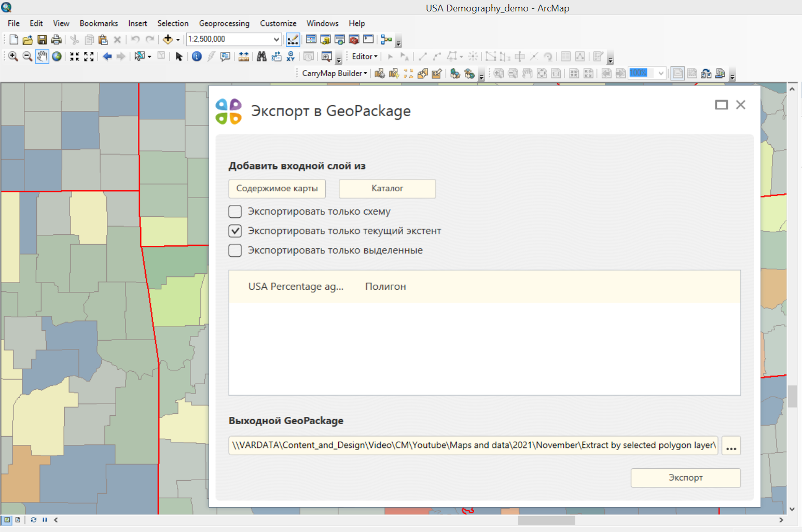Open the Python window icon
The image size is (802, 532).
368,39
